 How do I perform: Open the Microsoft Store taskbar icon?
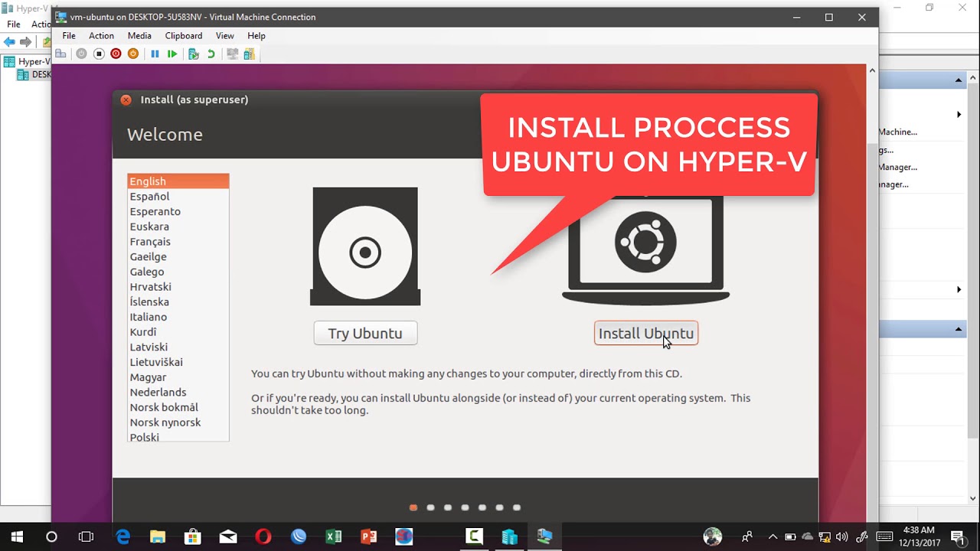pos(193,536)
